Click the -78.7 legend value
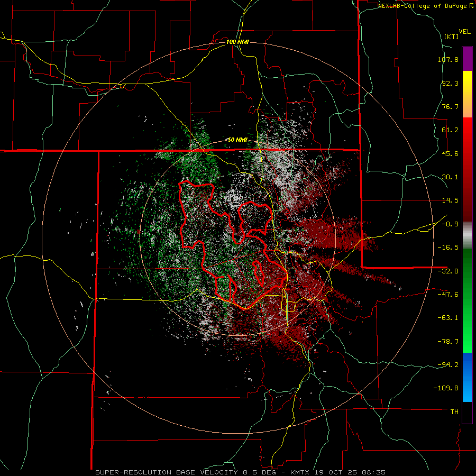This screenshot has width=476, height=476. click(448, 342)
